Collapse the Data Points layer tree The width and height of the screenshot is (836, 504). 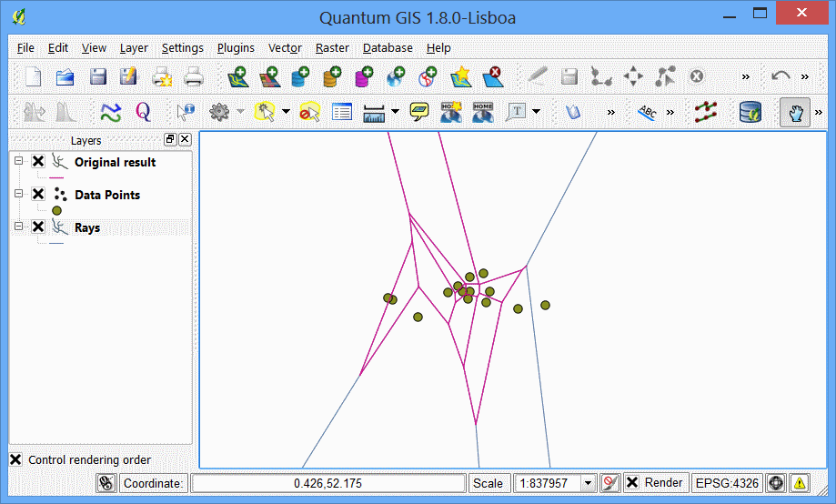point(19,193)
